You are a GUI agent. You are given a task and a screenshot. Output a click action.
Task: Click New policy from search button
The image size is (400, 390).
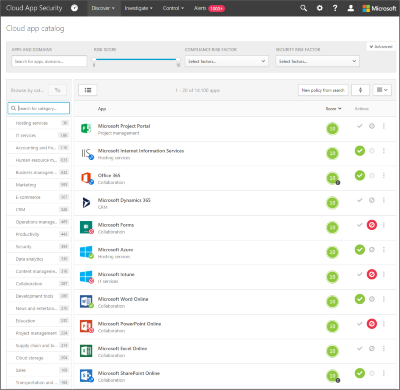pos(323,90)
